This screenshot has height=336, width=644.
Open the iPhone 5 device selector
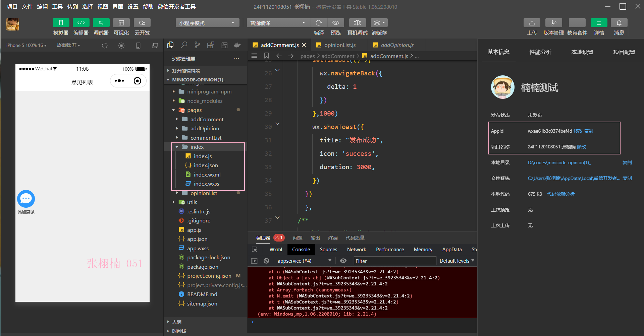point(26,45)
